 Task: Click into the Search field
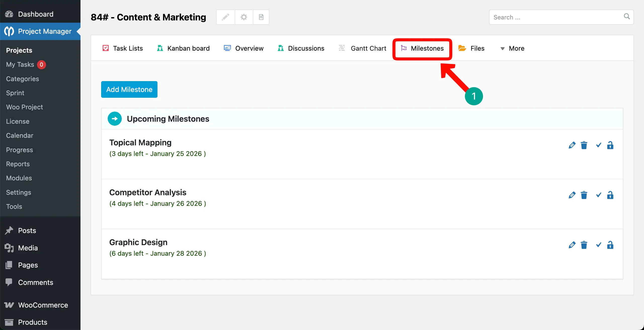[556, 17]
